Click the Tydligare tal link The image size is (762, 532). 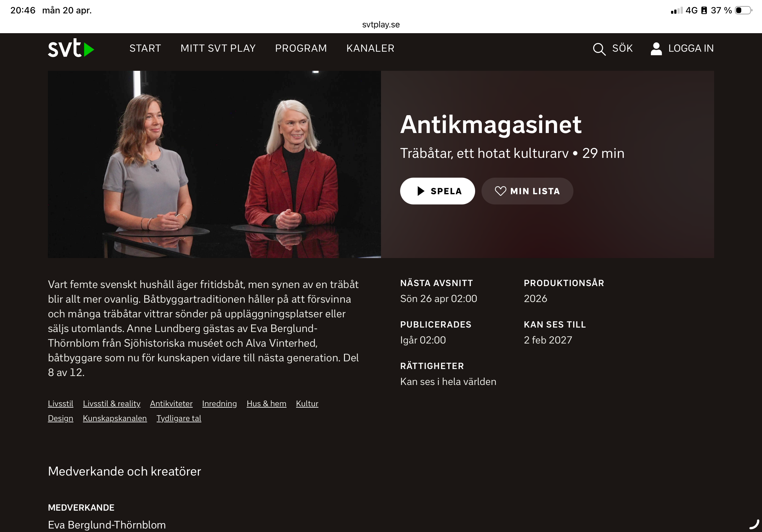point(179,418)
